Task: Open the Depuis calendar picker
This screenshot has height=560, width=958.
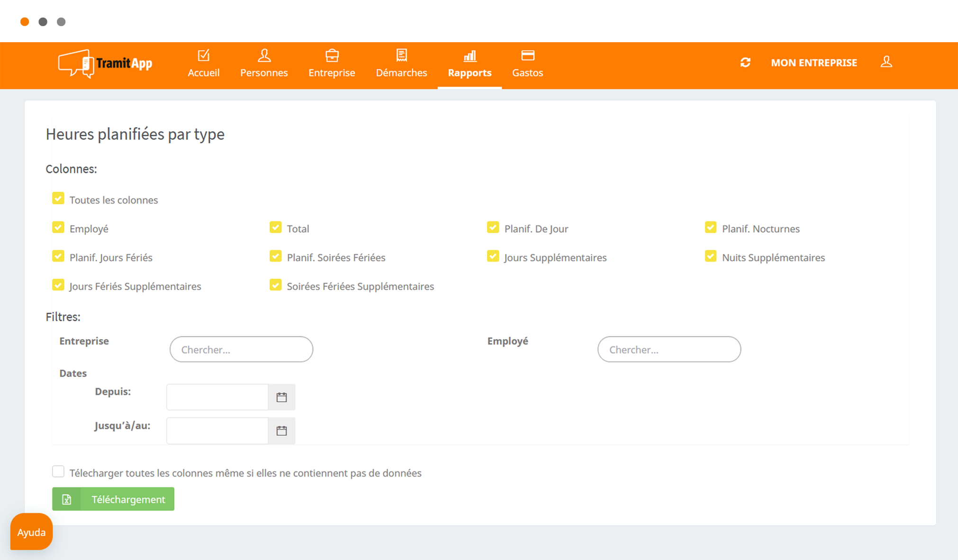Action: click(281, 397)
